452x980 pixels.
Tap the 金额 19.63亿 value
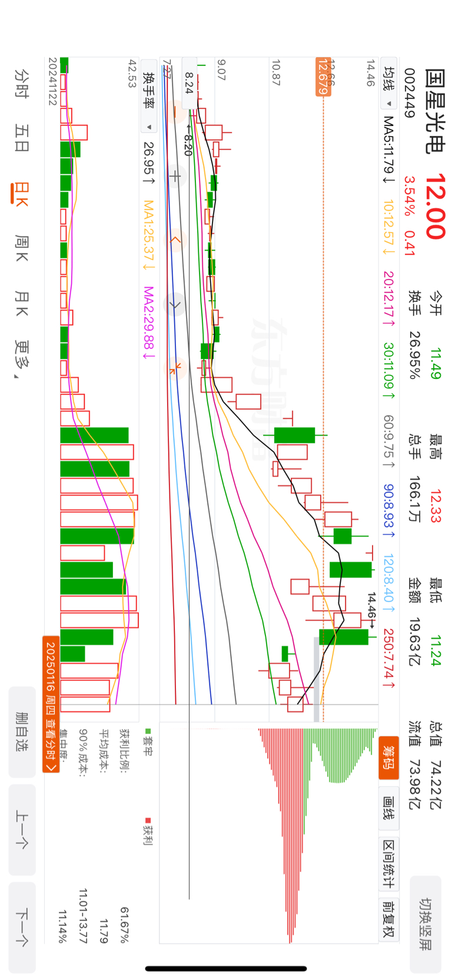click(x=414, y=642)
